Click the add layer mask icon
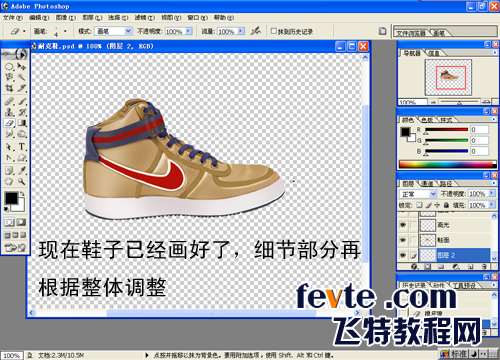The width and height of the screenshot is (500, 360). [428, 266]
